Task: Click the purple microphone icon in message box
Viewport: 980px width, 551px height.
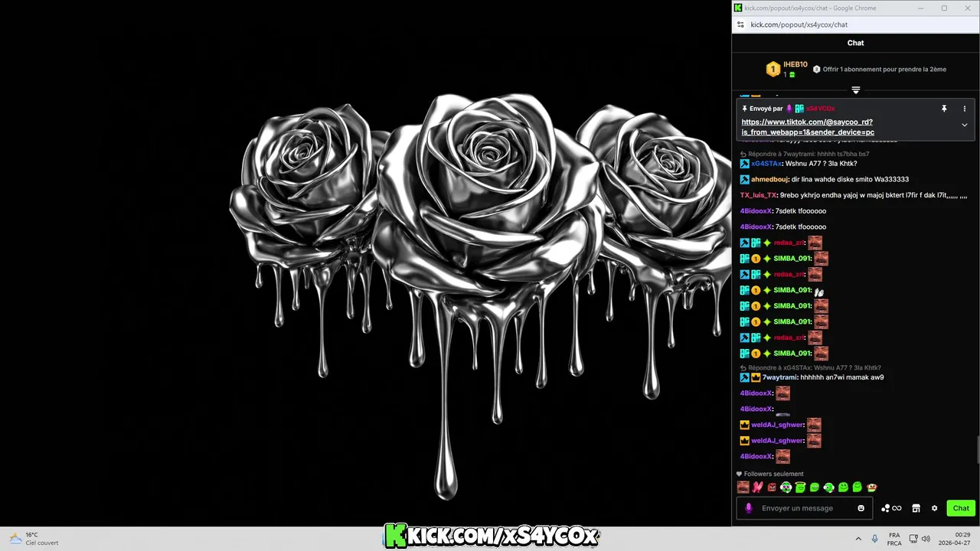Action: click(x=749, y=508)
